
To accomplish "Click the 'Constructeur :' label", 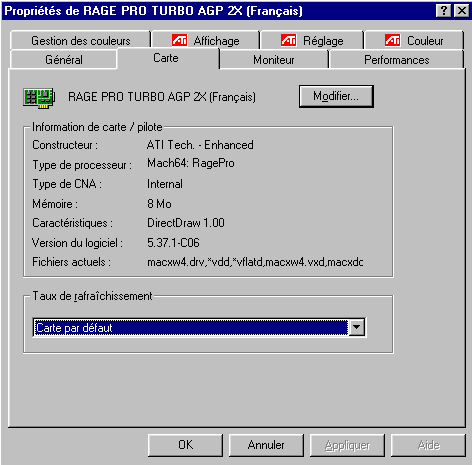I will point(65,145).
